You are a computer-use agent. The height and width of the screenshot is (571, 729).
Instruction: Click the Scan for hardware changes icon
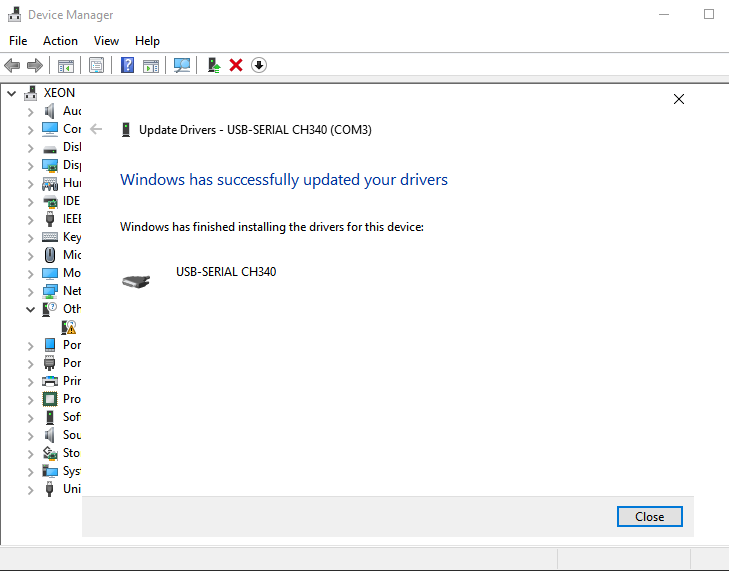tap(182, 65)
